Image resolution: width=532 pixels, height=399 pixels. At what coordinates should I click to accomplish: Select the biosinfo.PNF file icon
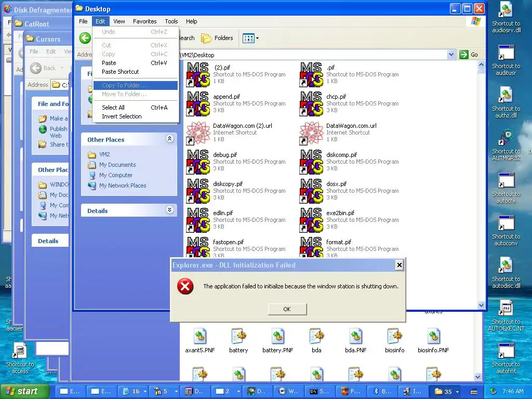[433, 341]
